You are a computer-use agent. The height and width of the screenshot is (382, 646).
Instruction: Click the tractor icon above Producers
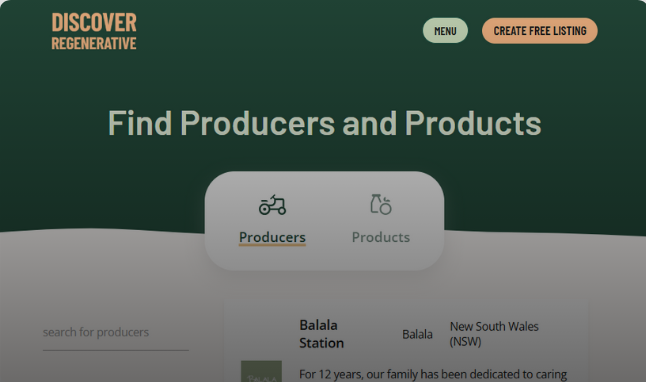(x=272, y=205)
